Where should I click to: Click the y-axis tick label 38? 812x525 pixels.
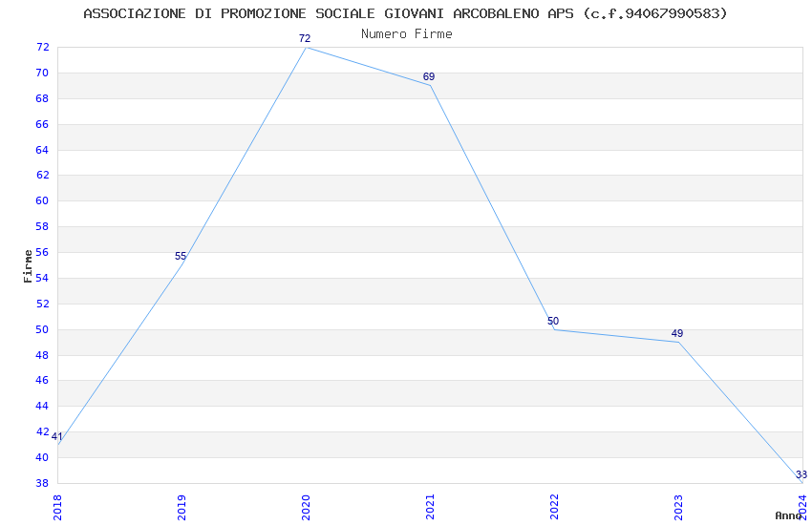click(x=42, y=483)
